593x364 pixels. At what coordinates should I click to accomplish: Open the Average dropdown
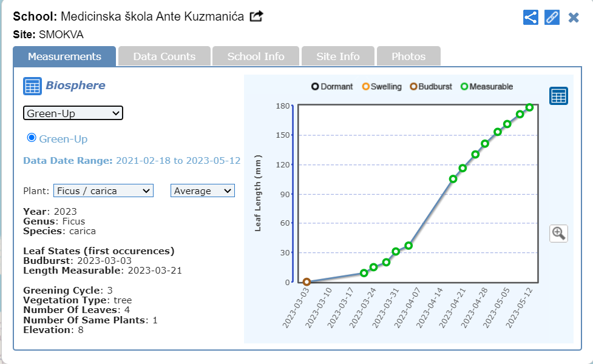coord(203,191)
